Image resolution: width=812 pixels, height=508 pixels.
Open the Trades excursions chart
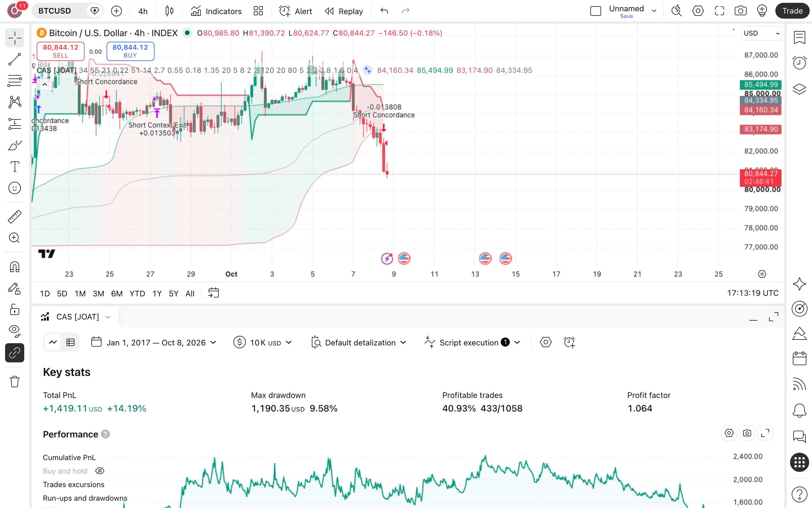[74, 485]
